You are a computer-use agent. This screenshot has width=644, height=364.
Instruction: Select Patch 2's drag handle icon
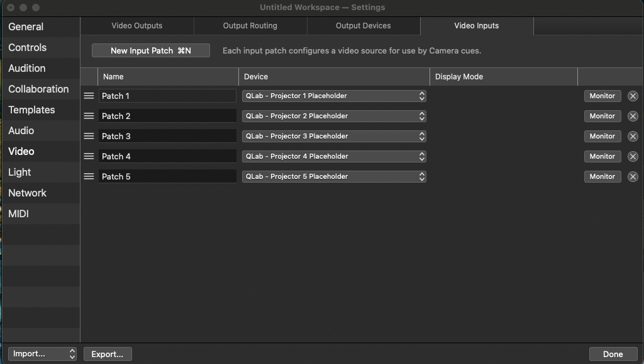click(89, 116)
